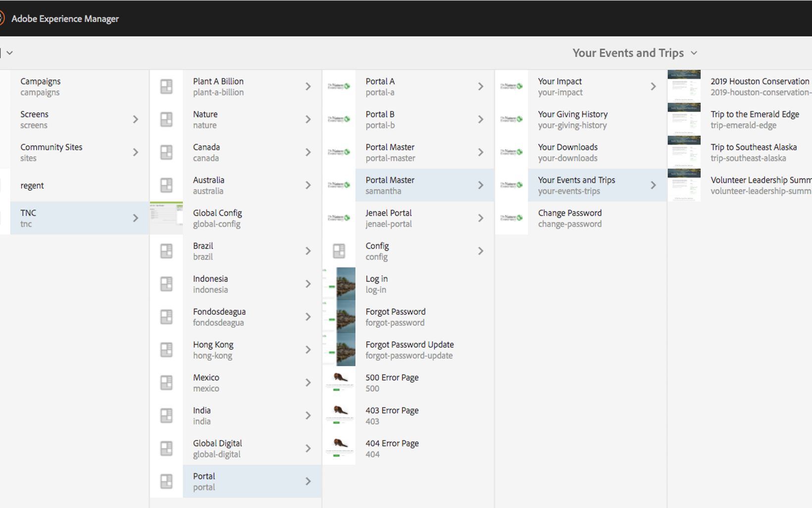This screenshot has width=812, height=508.
Task: Click the Global Config page thumbnail
Action: (x=166, y=218)
